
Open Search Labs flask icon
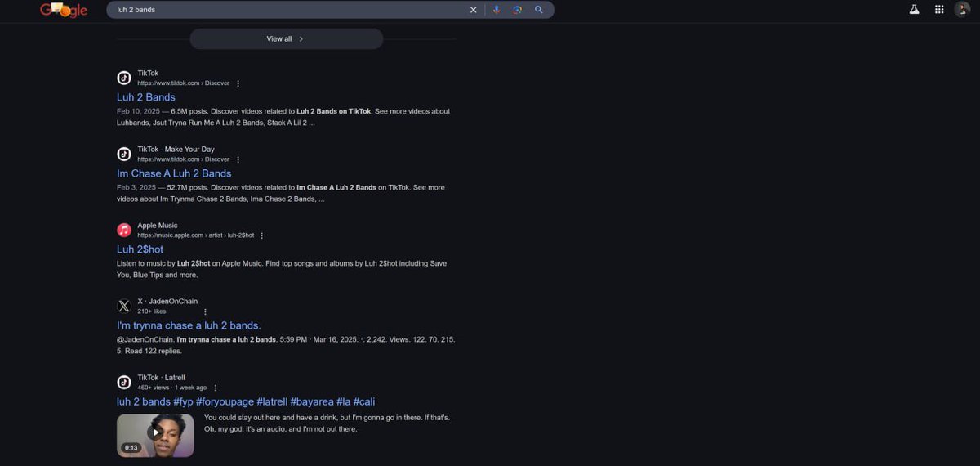pos(915,10)
